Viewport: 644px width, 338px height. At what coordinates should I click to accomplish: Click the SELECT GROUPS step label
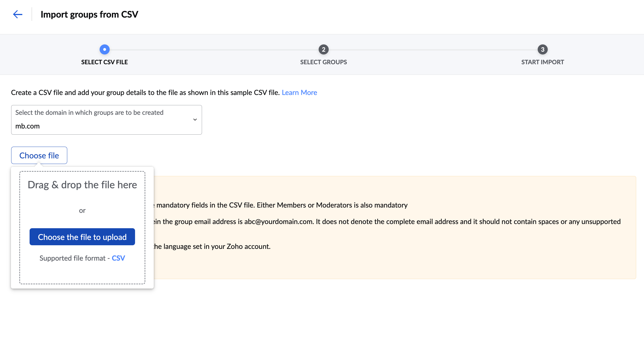tap(323, 62)
